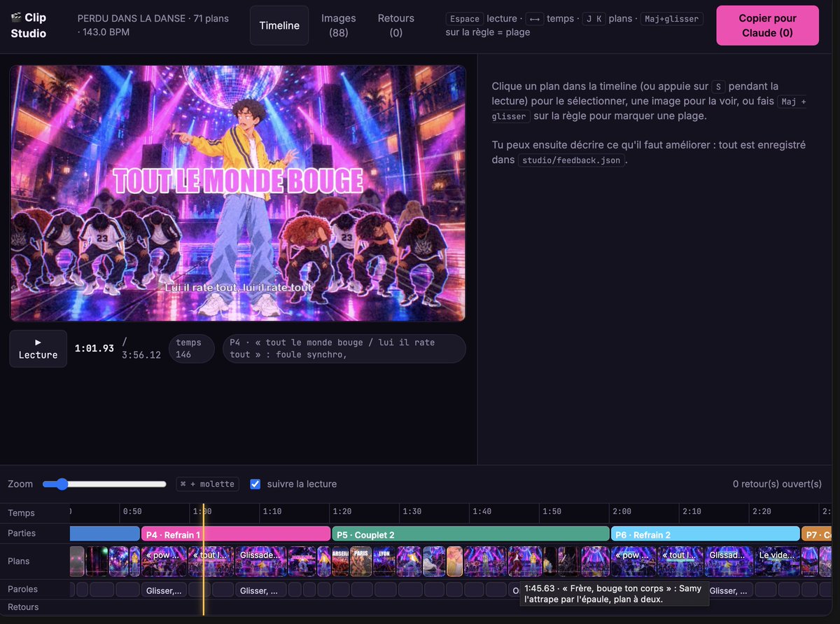Select the « pow ... shot in Refrain 2

tap(633, 561)
